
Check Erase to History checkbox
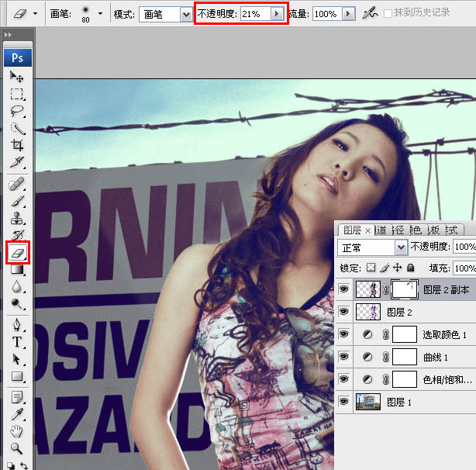click(x=388, y=13)
